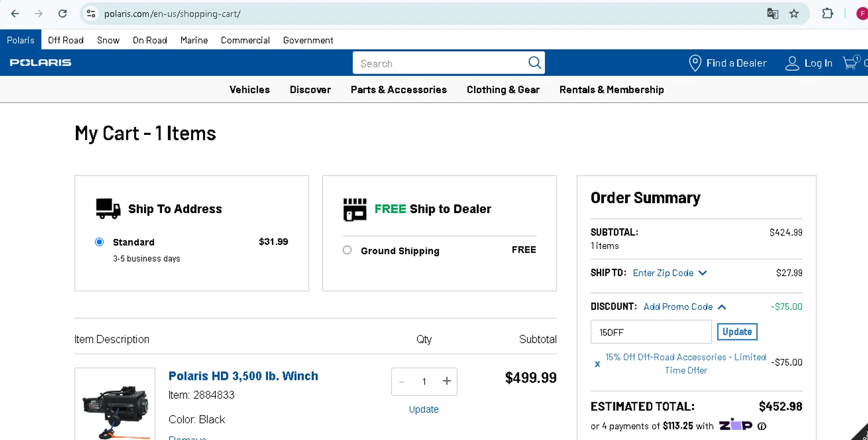
Task: Click the Zip logo in payments line
Action: click(x=735, y=425)
